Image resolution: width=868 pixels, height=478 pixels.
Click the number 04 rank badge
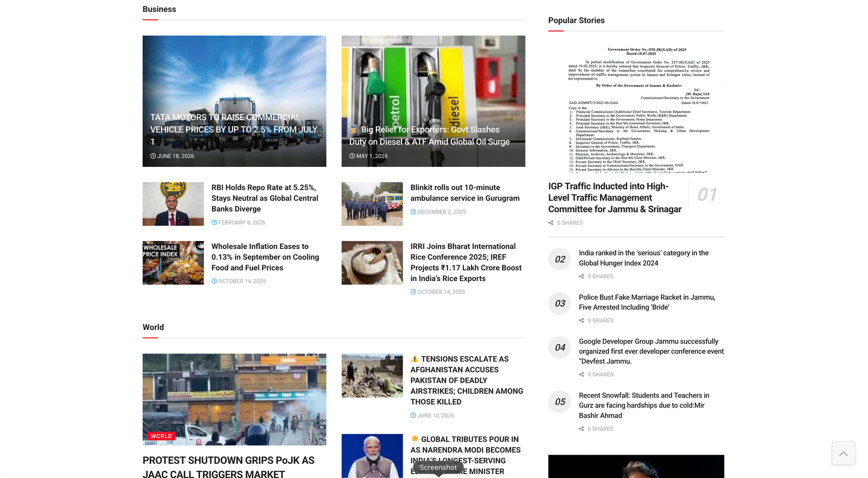pyautogui.click(x=560, y=348)
